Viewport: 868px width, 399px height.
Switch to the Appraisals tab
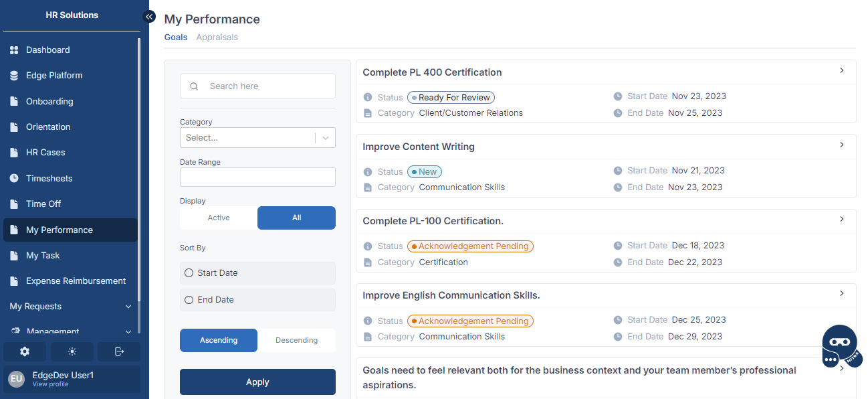point(217,37)
